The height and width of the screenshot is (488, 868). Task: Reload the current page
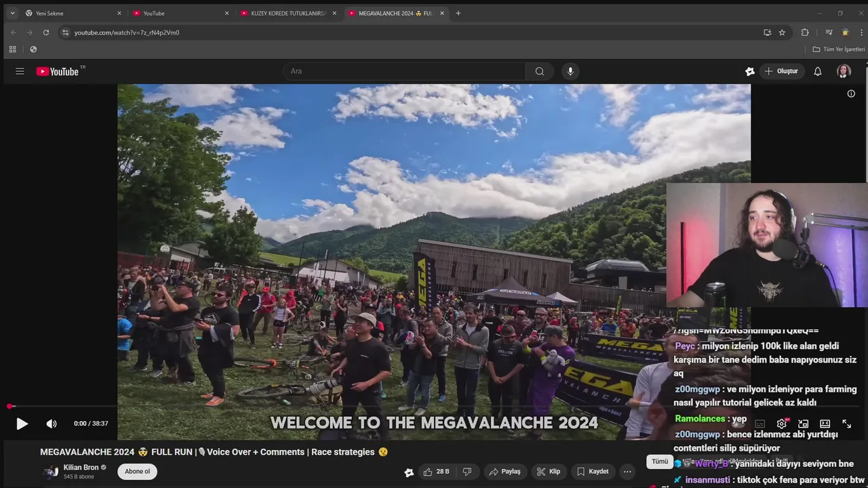pos(46,32)
